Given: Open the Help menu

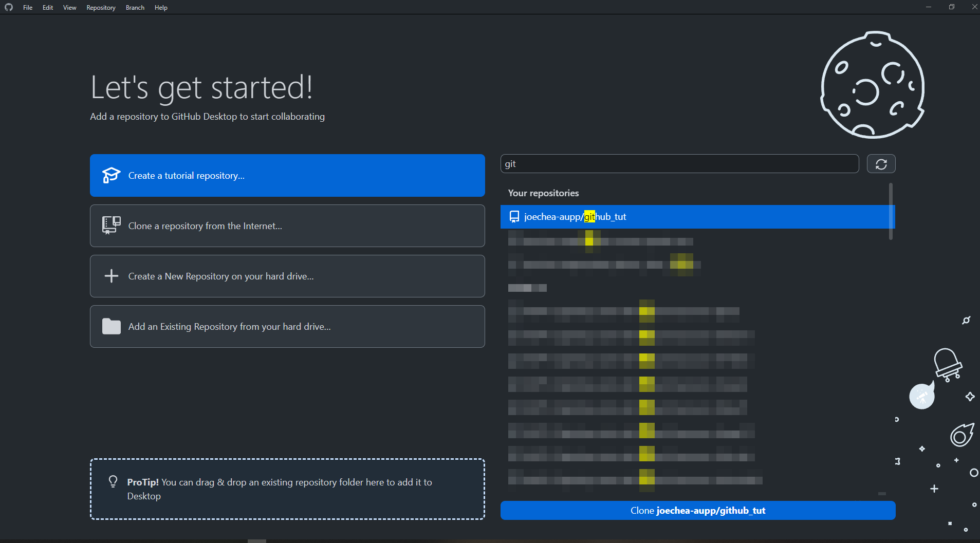Looking at the screenshot, I should point(161,7).
